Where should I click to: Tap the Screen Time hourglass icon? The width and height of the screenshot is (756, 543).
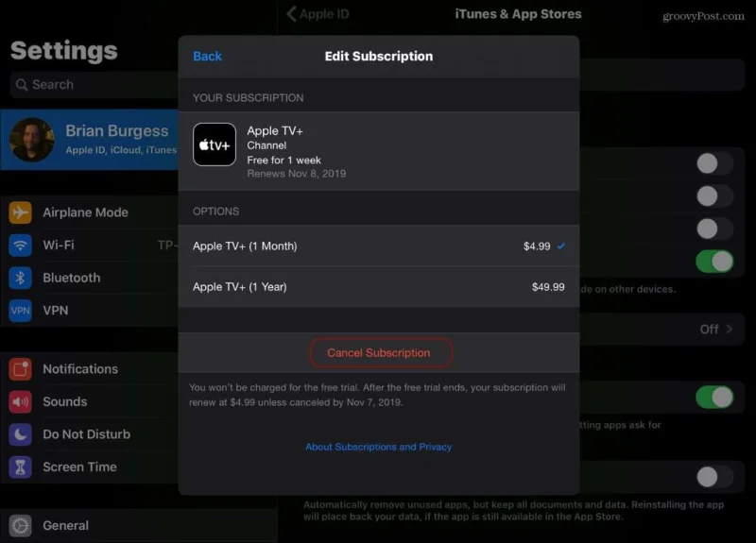(20, 467)
